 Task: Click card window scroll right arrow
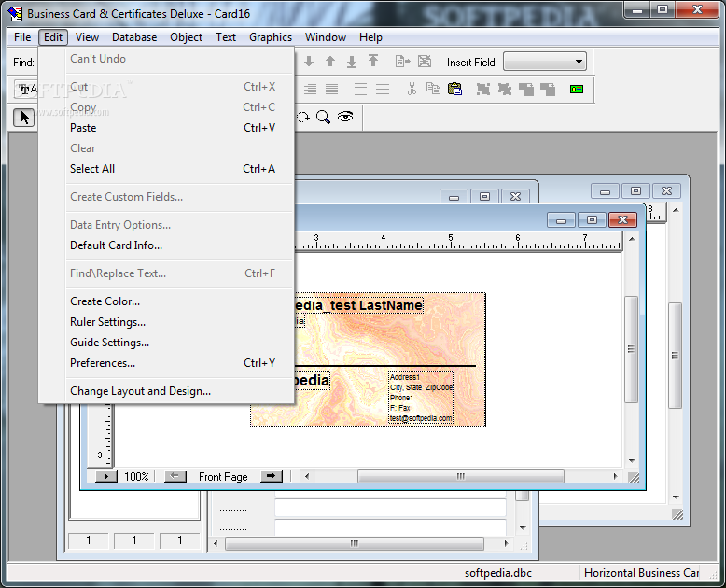point(615,476)
